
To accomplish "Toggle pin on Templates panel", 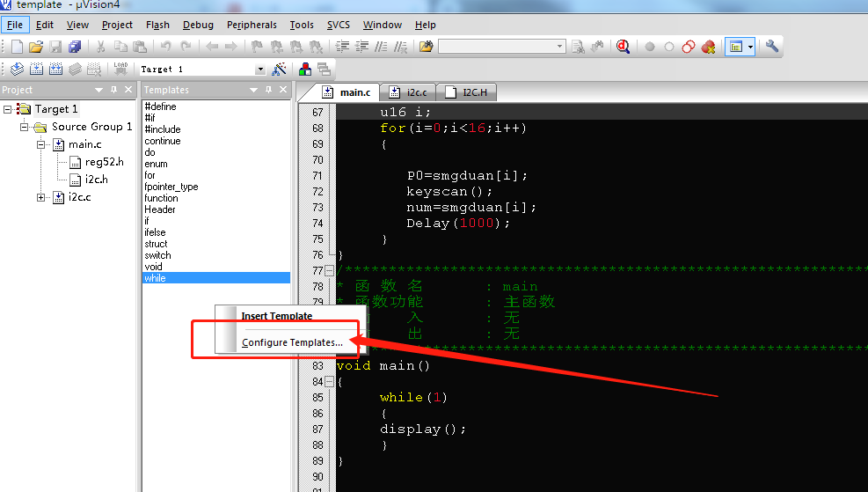I will (268, 89).
